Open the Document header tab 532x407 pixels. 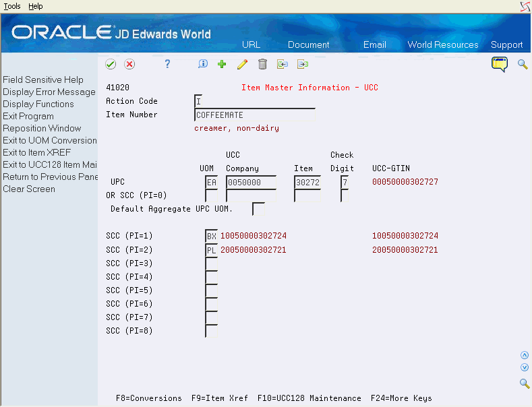pos(308,44)
